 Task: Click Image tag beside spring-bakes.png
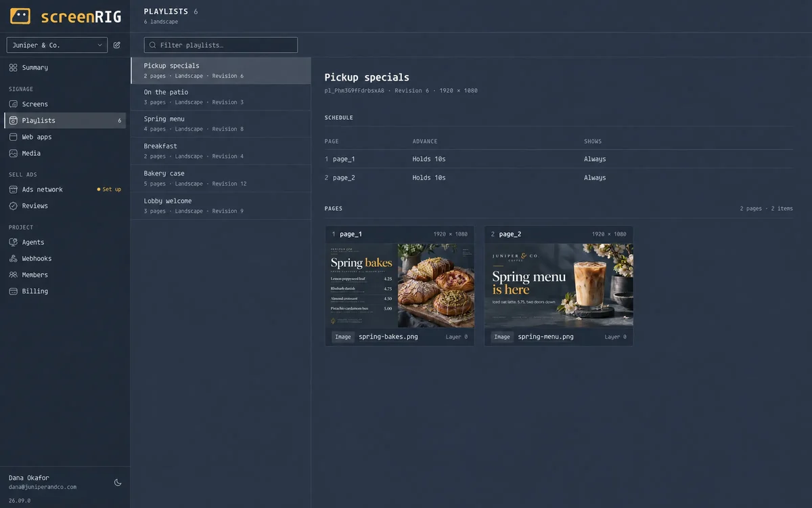[x=343, y=337]
